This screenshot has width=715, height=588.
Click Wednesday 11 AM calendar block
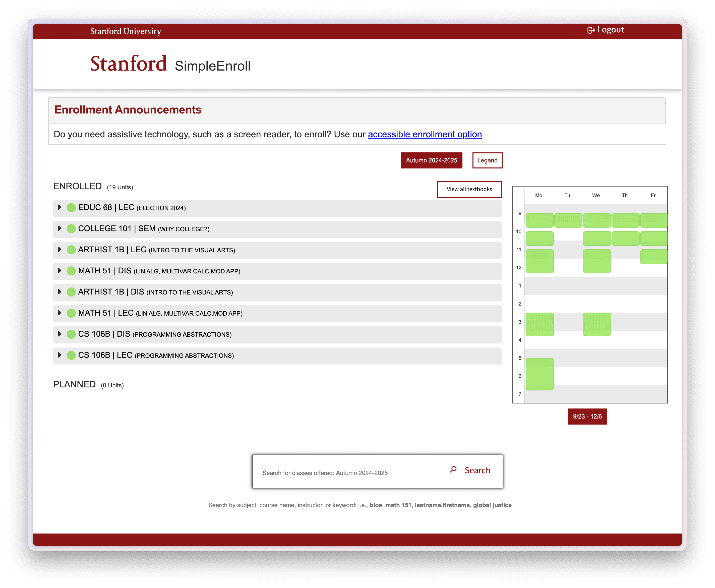pos(597,261)
